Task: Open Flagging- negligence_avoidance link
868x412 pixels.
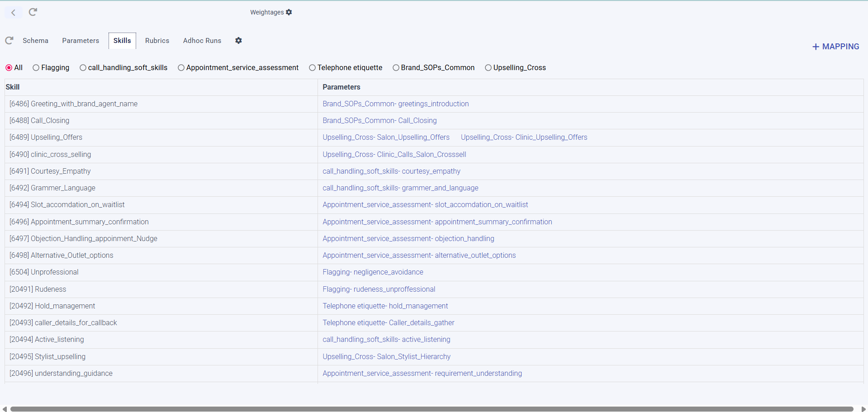Action: [373, 272]
